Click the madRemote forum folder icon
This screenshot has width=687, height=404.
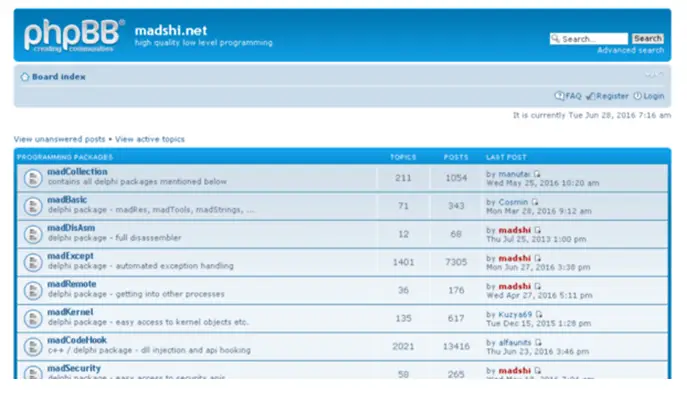(x=33, y=290)
